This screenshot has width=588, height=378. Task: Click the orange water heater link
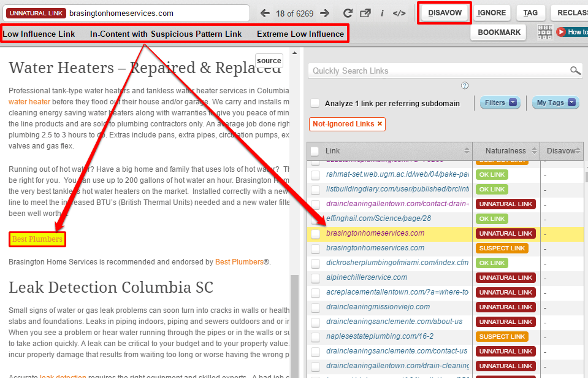(x=29, y=102)
